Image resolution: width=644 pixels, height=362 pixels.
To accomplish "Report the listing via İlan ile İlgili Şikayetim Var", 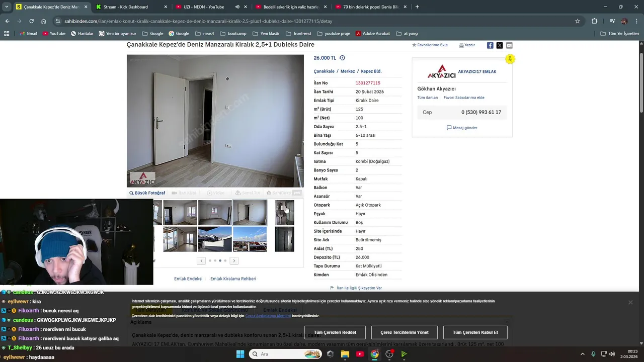I will (x=356, y=288).
